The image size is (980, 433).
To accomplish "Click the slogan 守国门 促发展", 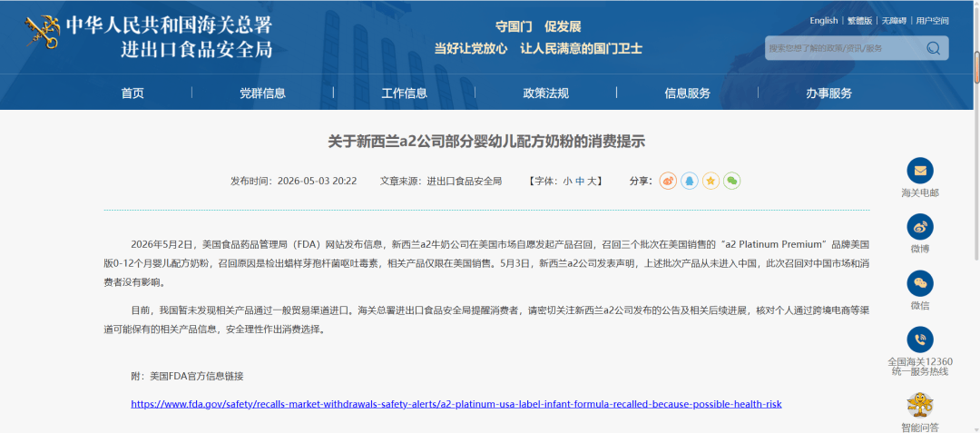I will coord(538,26).
